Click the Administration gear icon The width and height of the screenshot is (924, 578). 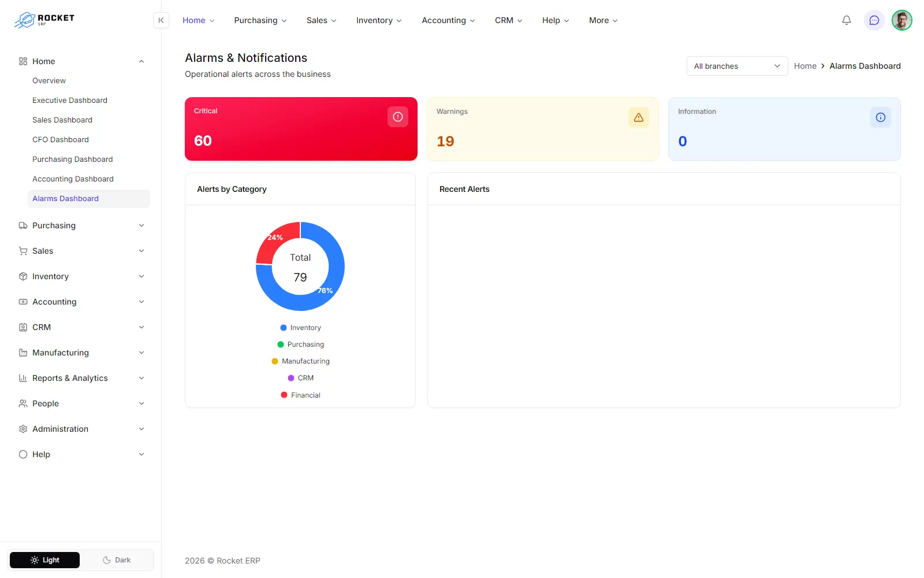pos(23,429)
